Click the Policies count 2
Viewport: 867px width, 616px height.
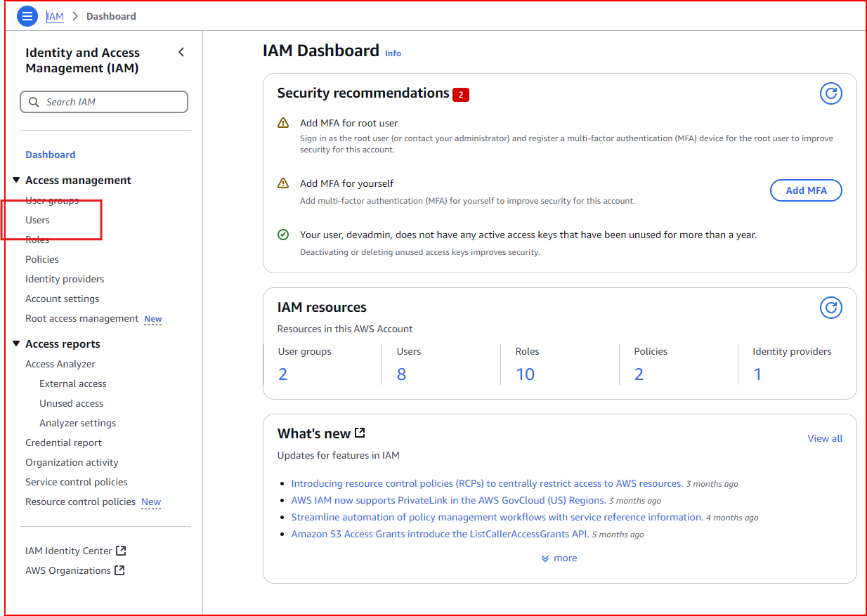[639, 374]
